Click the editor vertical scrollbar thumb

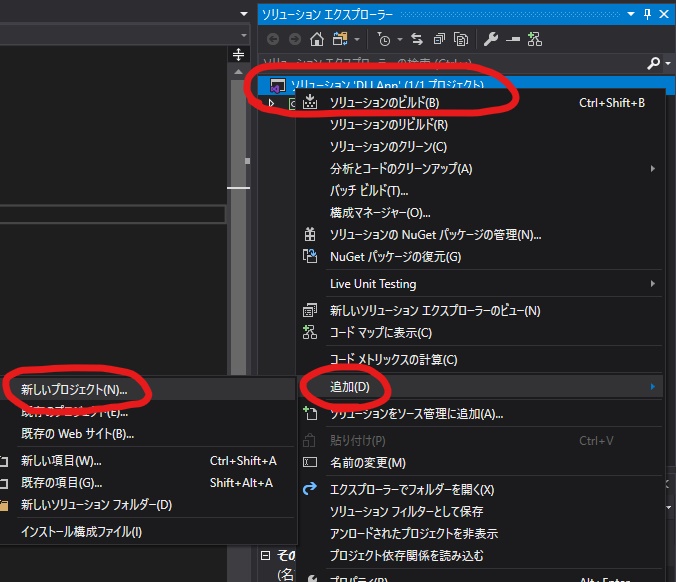(x=238, y=226)
